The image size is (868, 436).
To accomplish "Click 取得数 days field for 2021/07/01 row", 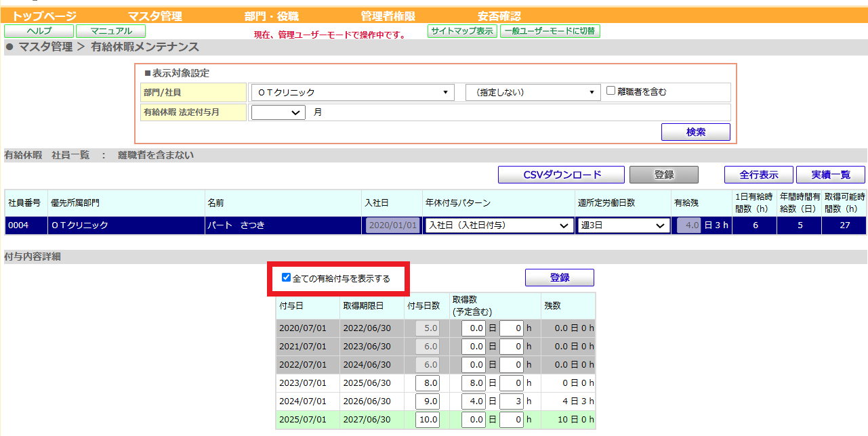I will (x=474, y=347).
